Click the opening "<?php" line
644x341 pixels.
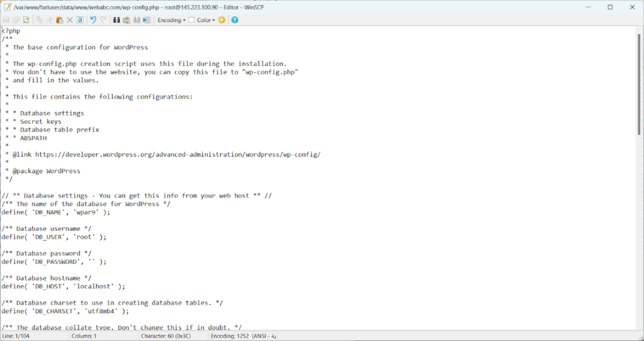point(11,31)
